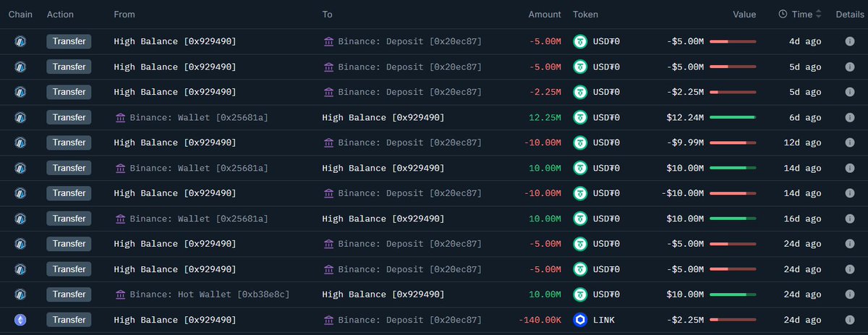Click value bar in LINK row

point(733,320)
